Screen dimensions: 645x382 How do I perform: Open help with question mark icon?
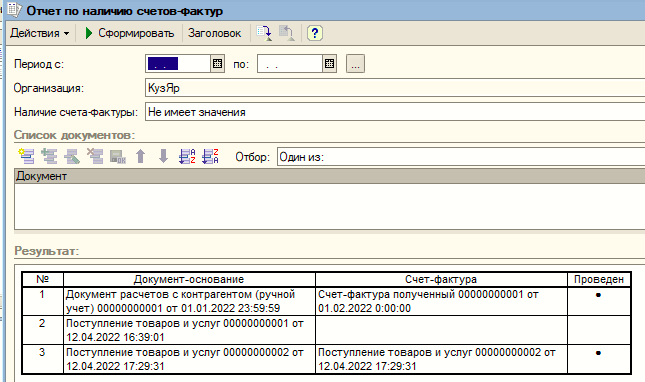click(315, 33)
